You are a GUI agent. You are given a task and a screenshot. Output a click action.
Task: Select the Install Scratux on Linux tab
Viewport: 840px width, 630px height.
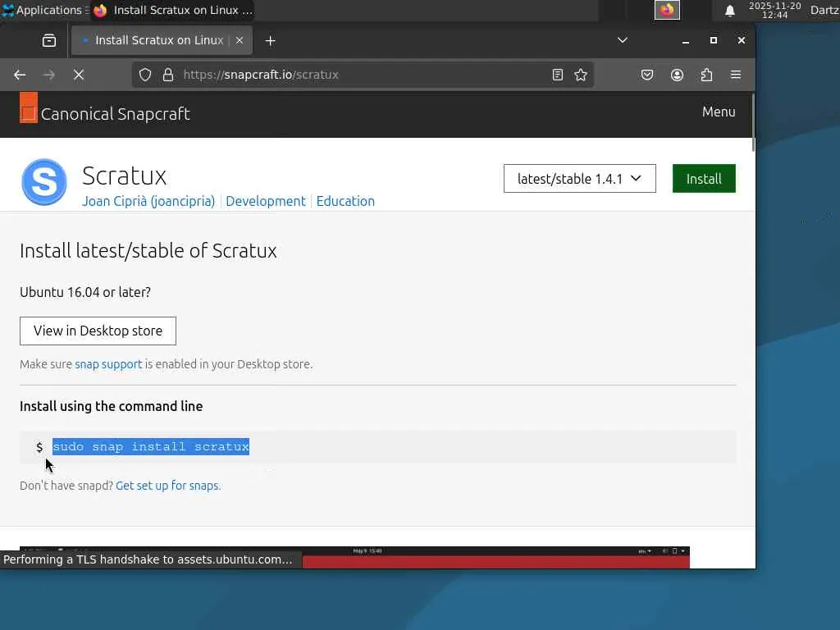162,40
